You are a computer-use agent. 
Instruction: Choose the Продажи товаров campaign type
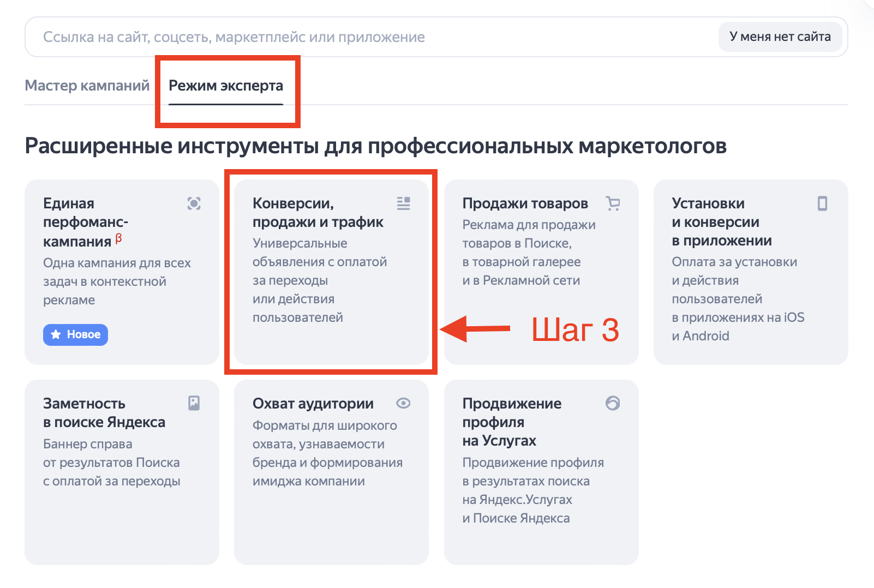pyautogui.click(x=541, y=245)
